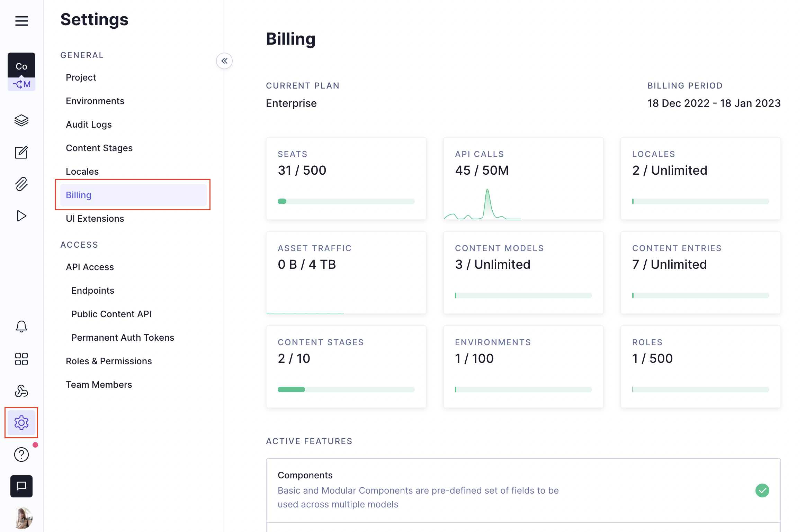
Task: Open Public Content API settings
Action: [x=111, y=314]
